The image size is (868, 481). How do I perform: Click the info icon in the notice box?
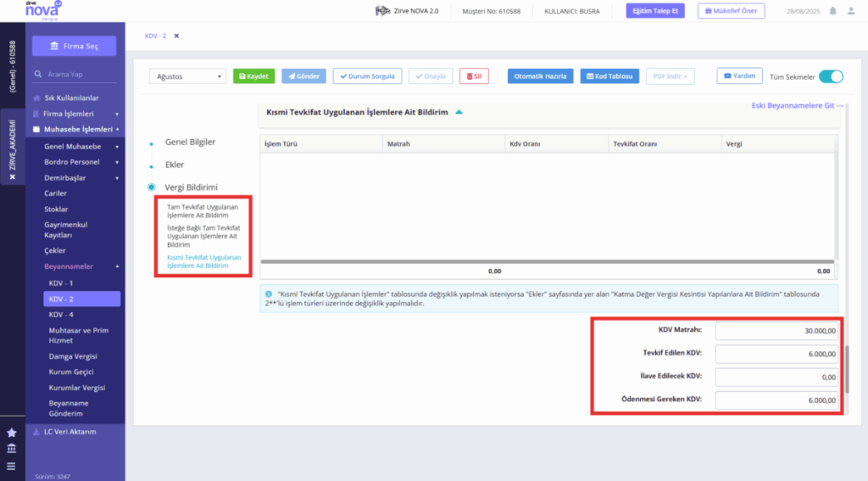click(x=269, y=294)
